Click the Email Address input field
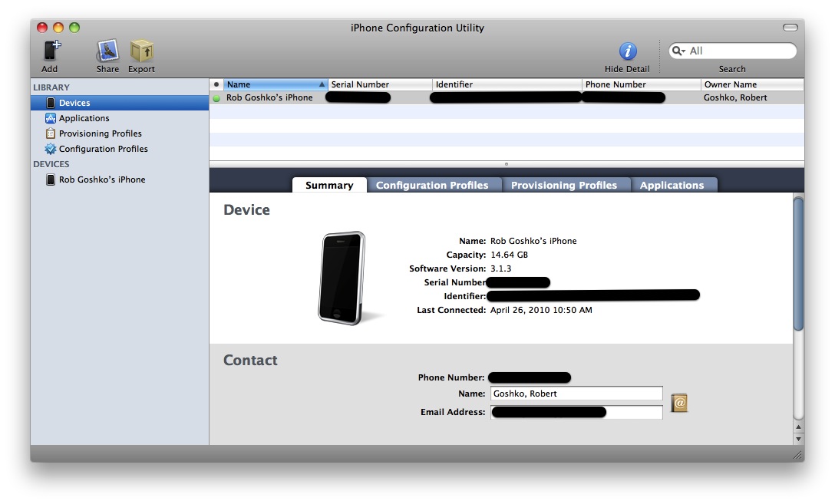The image size is (835, 504). tap(576, 412)
